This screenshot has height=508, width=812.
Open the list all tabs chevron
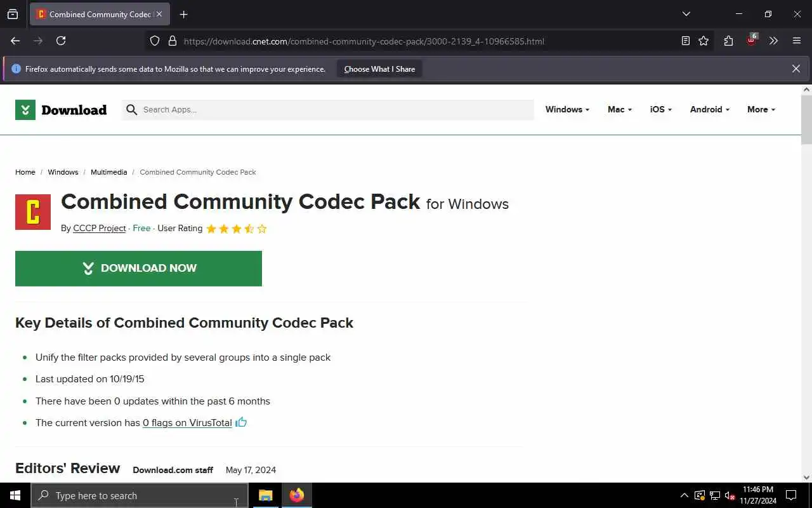(686, 14)
